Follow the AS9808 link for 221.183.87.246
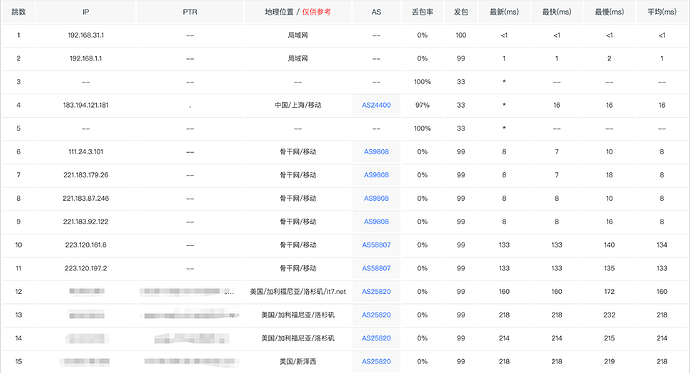Screen dimensions: 690x373 [x=376, y=198]
